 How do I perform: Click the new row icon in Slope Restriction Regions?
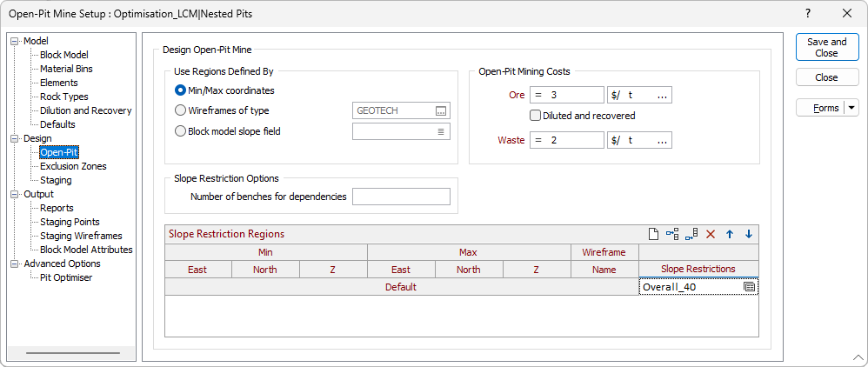[x=653, y=234]
